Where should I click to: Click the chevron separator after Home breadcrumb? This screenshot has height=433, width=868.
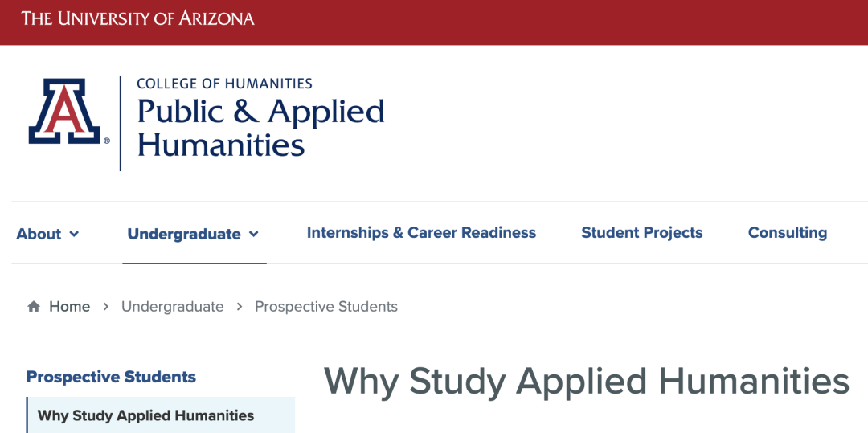[x=106, y=307]
